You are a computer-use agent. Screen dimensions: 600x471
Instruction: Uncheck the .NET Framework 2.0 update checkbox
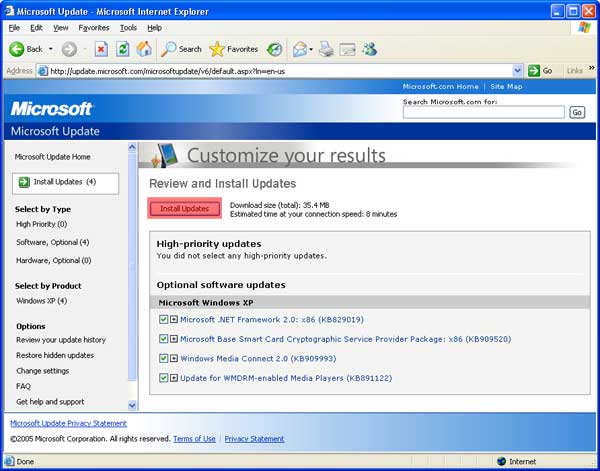(163, 319)
